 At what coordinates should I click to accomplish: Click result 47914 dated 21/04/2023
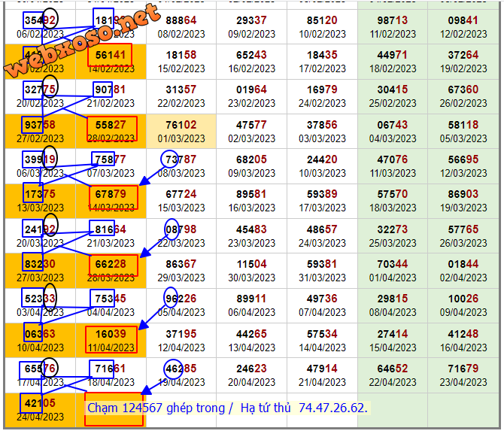click(322, 369)
